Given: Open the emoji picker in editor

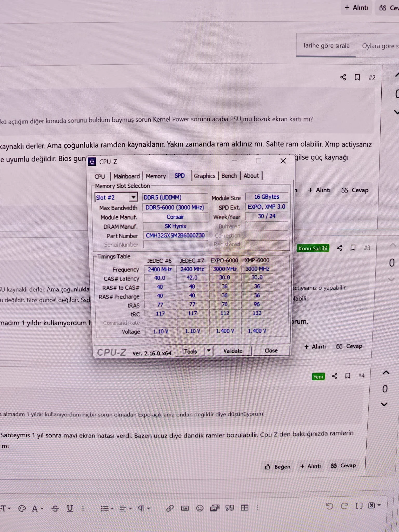Looking at the screenshot, I should (x=200, y=508).
